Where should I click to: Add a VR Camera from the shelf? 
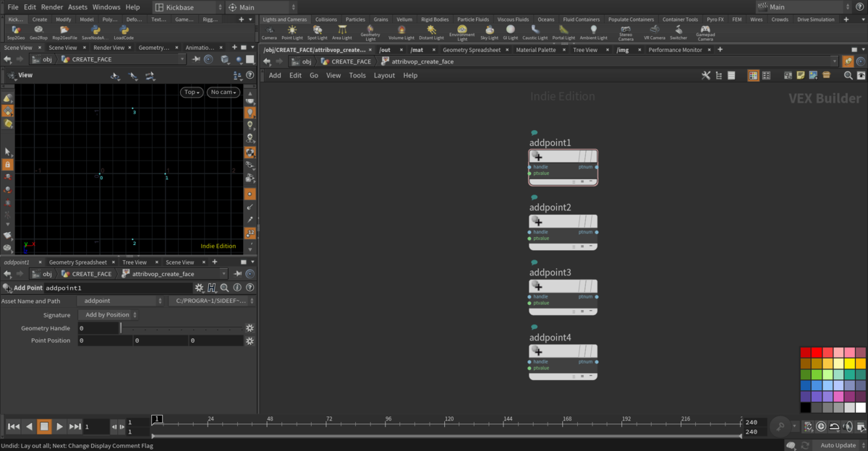655,33
